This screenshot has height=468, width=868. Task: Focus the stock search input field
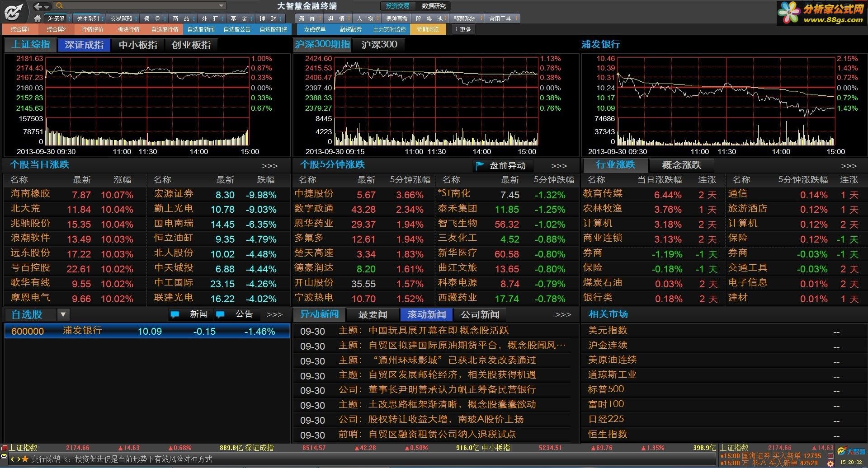tap(140, 6)
